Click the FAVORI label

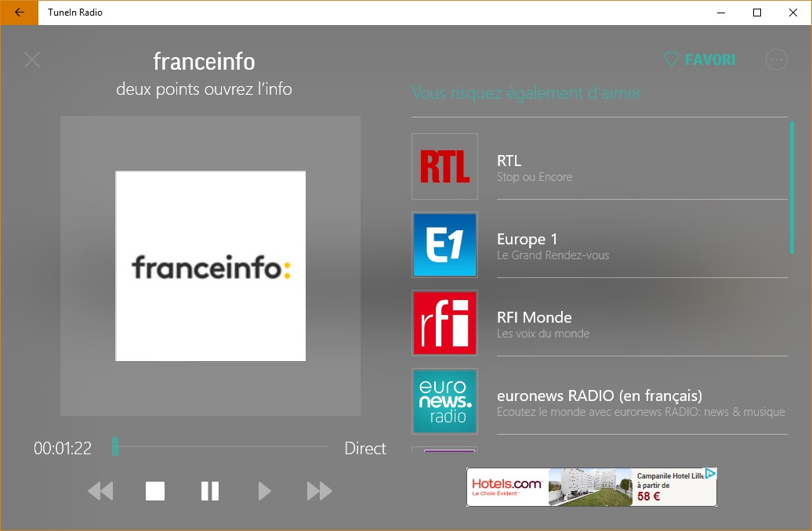709,60
